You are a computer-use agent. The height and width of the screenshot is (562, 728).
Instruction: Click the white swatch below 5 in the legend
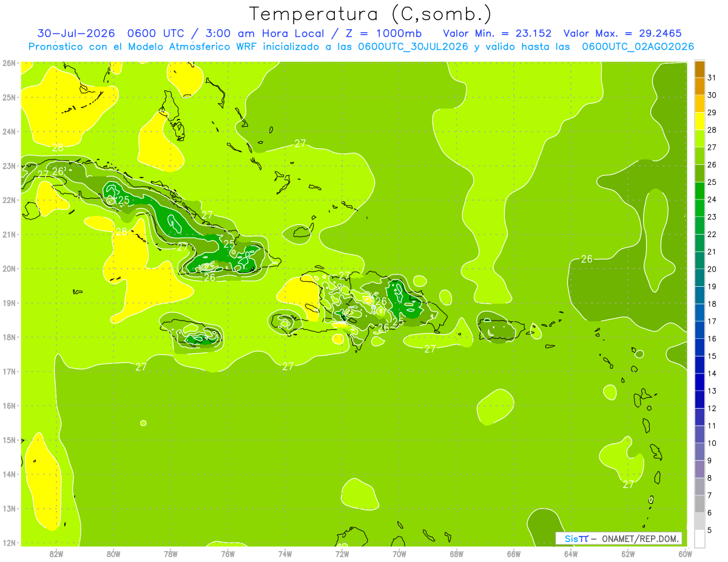pos(699,539)
